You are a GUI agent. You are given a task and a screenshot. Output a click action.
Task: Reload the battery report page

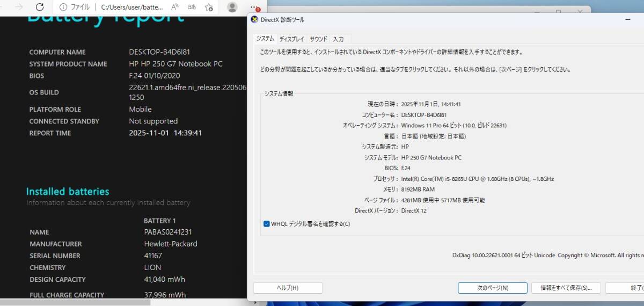pyautogui.click(x=40, y=8)
